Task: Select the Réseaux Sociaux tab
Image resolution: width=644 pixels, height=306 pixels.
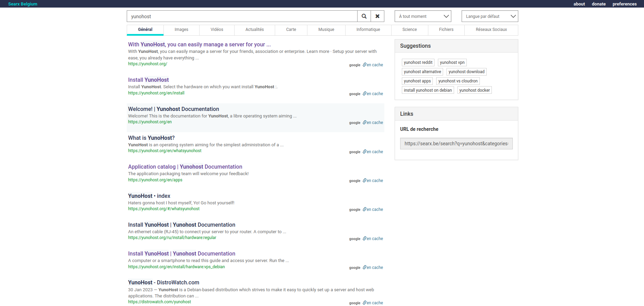Action: tap(491, 30)
